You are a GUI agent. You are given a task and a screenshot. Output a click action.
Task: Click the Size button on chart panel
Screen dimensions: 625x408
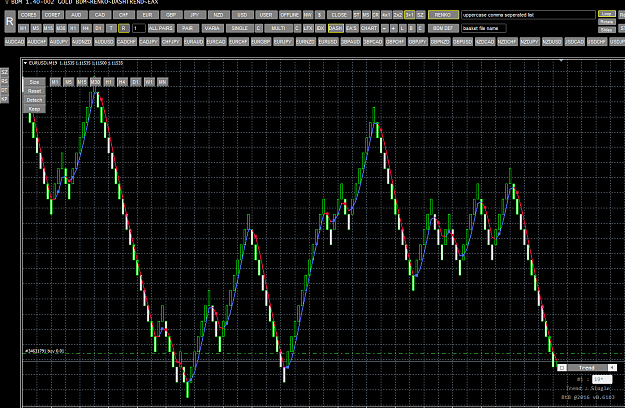pyautogui.click(x=34, y=82)
